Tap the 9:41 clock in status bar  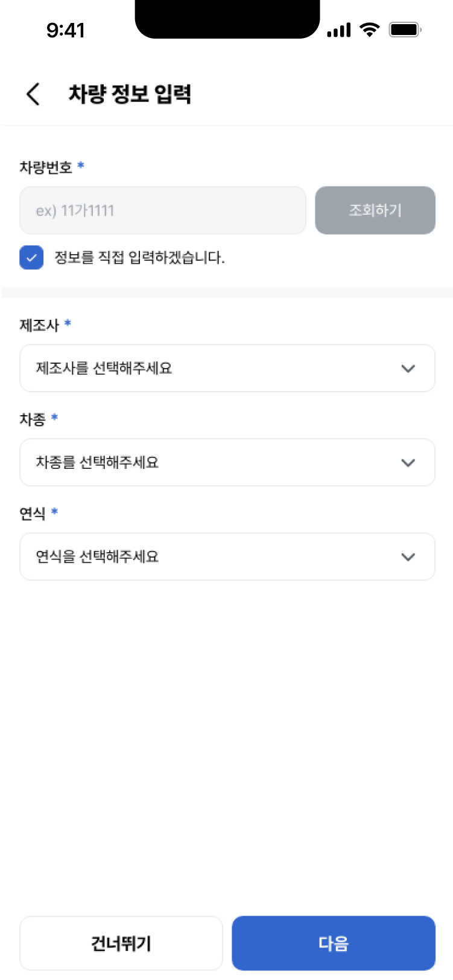(66, 30)
